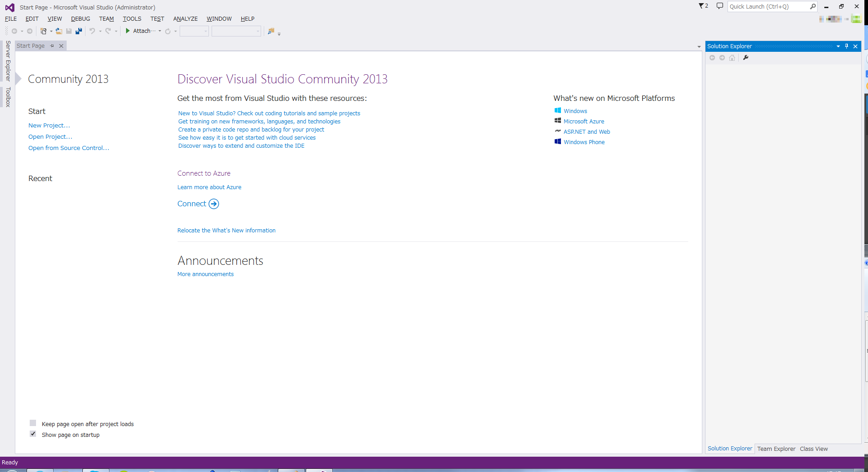
Task: Click the Open File toolbar icon
Action: pos(59,31)
